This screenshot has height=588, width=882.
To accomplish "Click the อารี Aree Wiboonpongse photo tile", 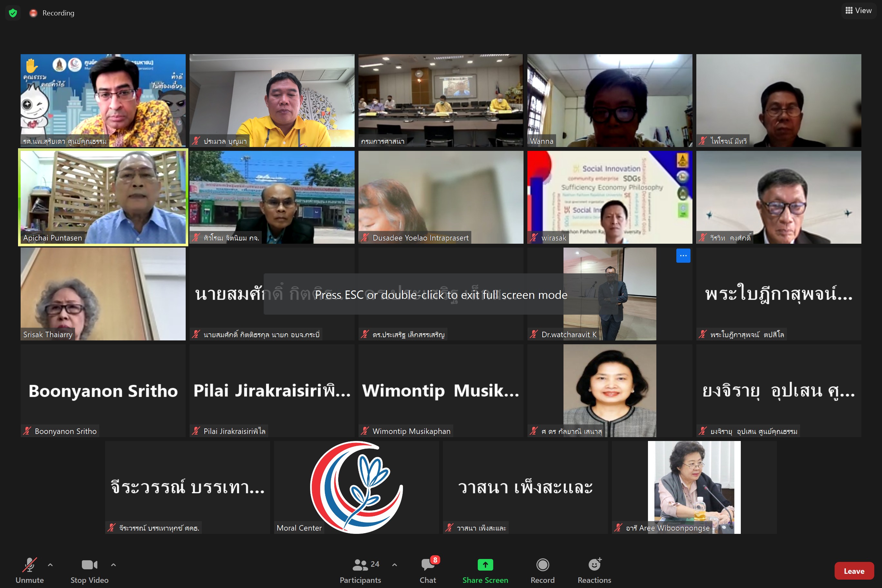I will pos(694,487).
